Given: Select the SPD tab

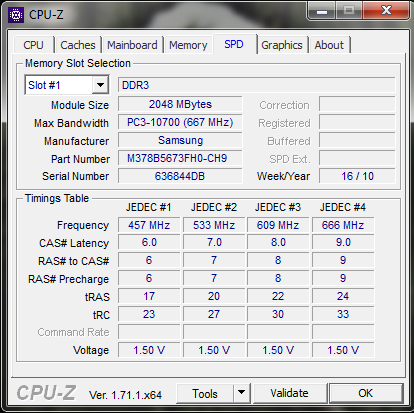Looking at the screenshot, I should 234,44.
